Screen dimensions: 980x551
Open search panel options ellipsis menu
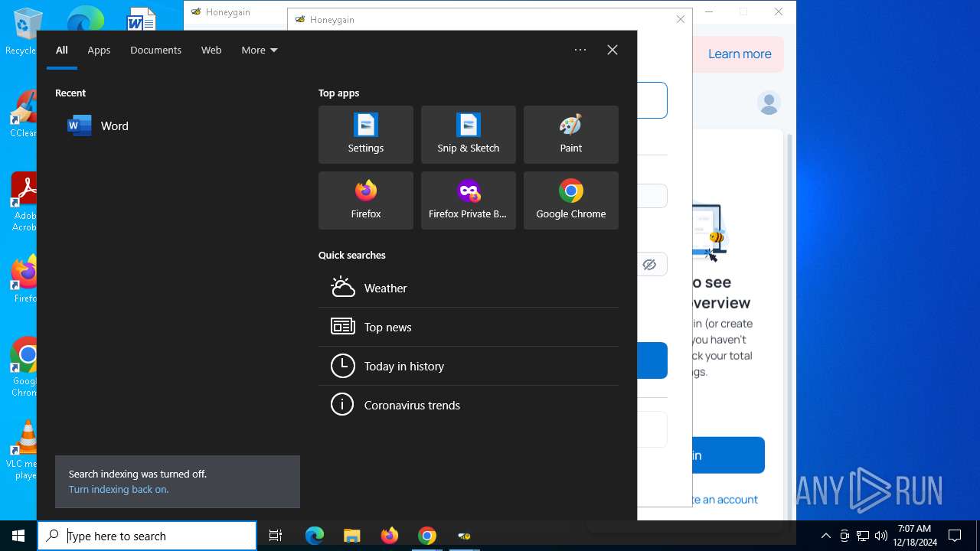point(580,50)
